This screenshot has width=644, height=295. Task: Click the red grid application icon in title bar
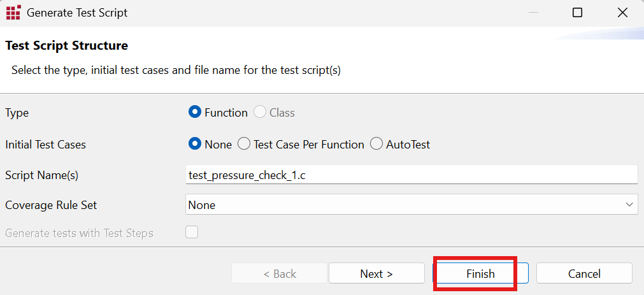(13, 13)
